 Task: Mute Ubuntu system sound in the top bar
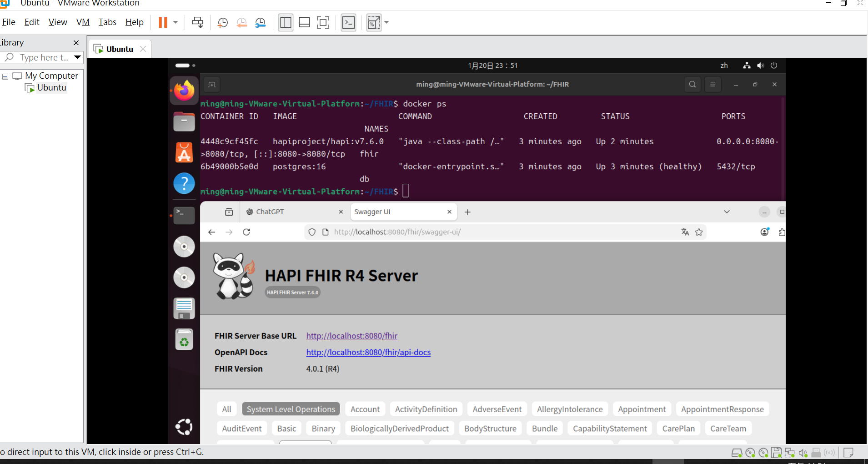pos(760,65)
